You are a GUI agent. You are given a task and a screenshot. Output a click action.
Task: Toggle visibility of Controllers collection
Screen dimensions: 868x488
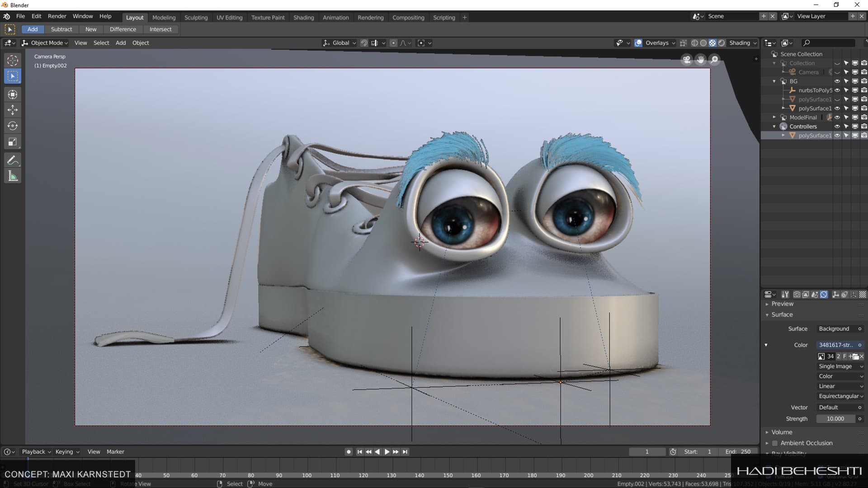[x=837, y=127]
